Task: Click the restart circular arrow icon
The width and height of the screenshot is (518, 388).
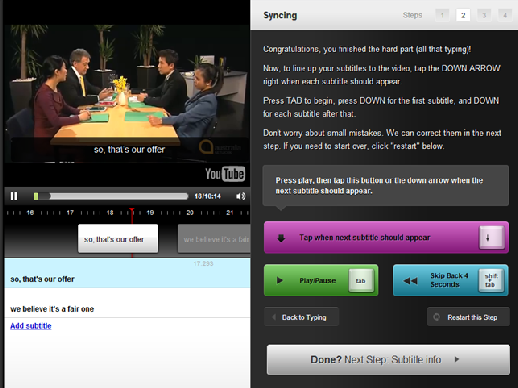Action: point(436,317)
